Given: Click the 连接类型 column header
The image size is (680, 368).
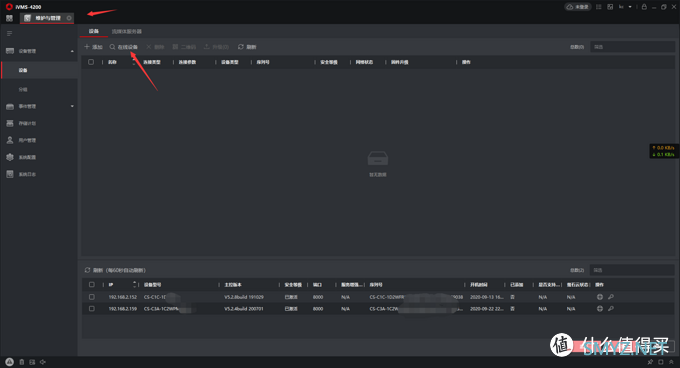Looking at the screenshot, I should coord(152,62).
